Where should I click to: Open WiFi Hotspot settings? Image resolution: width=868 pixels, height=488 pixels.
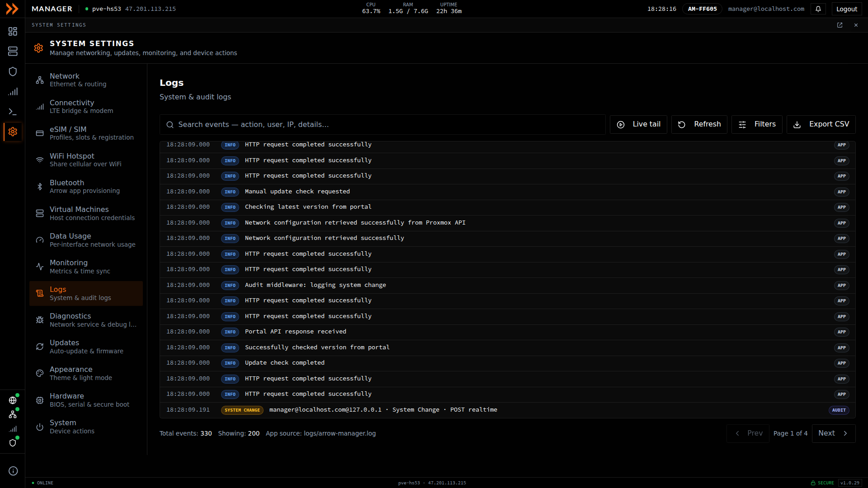(86, 160)
